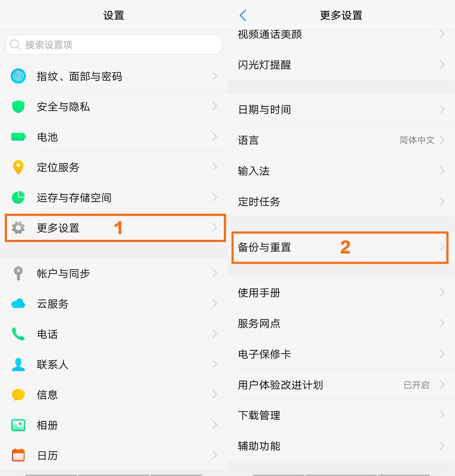Select the green shield icon for 安全与隐私

pyautogui.click(x=17, y=106)
